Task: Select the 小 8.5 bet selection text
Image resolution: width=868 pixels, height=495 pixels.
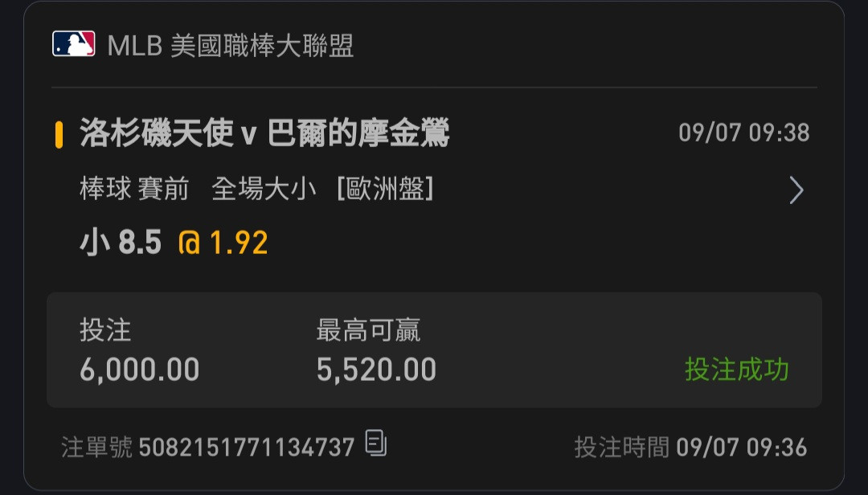Action: (121, 243)
